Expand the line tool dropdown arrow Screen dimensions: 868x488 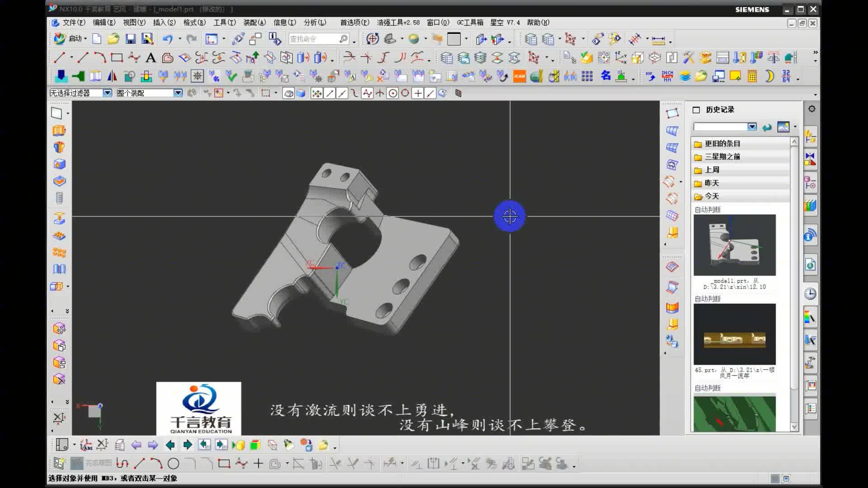pyautogui.click(x=71, y=58)
